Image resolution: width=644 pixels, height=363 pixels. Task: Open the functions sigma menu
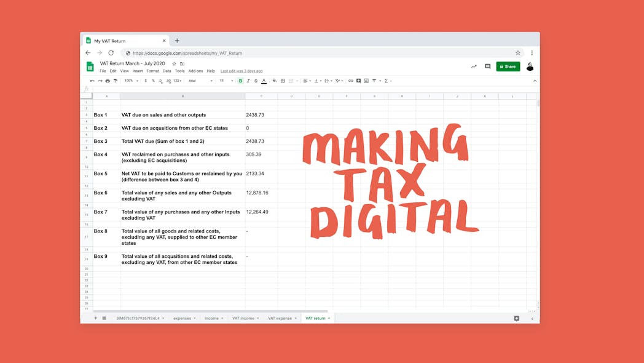coord(387,81)
